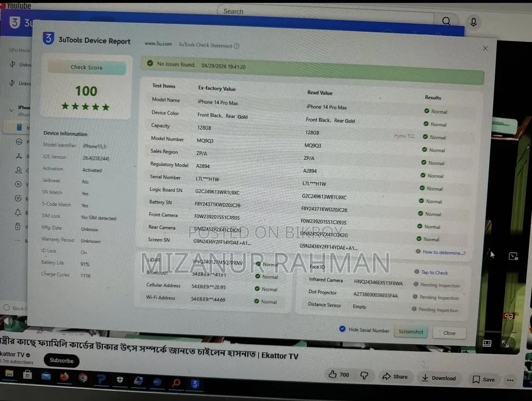
Task: Open the Contacts person icon in 3uTools sidebar
Action: (x=19, y=170)
